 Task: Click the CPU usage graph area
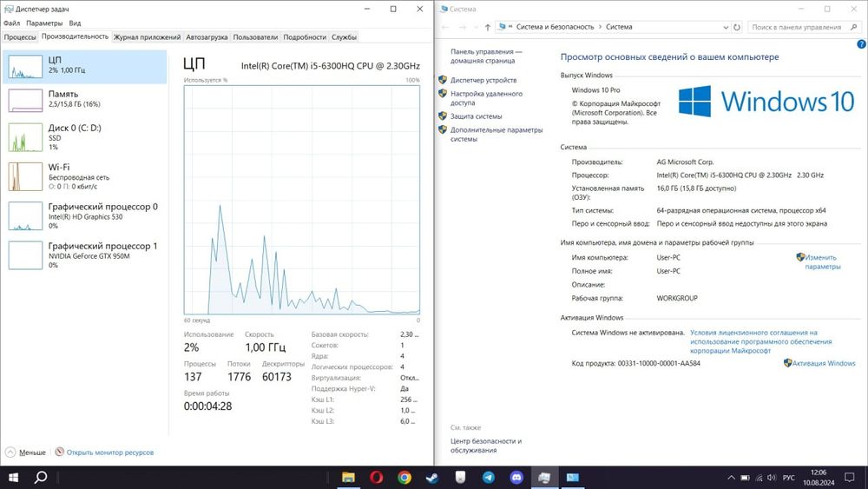point(302,200)
